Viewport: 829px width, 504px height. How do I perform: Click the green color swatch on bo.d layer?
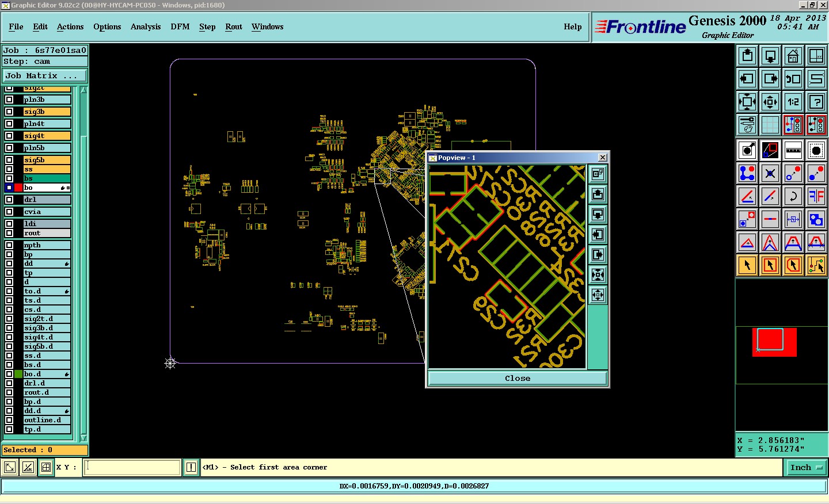coord(18,374)
